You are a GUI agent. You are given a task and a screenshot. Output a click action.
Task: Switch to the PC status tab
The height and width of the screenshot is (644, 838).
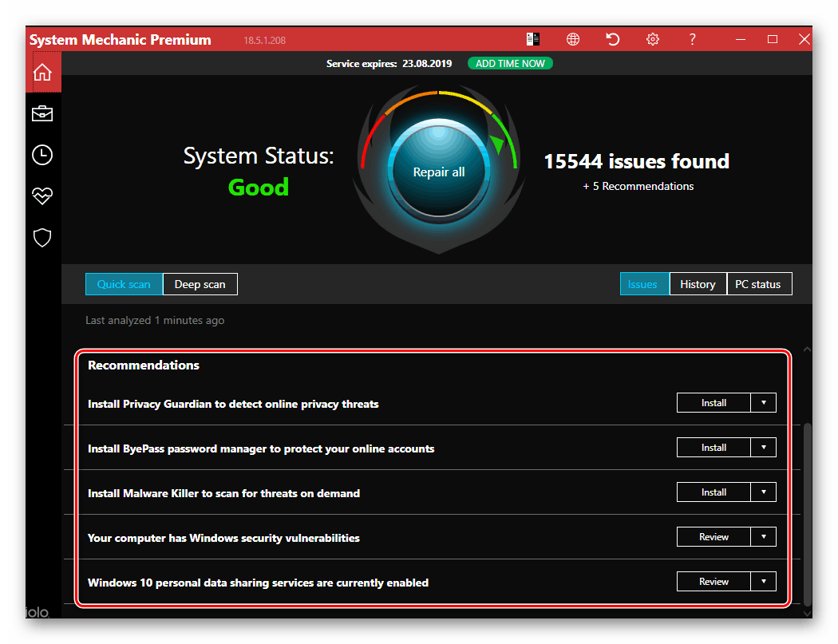click(759, 284)
